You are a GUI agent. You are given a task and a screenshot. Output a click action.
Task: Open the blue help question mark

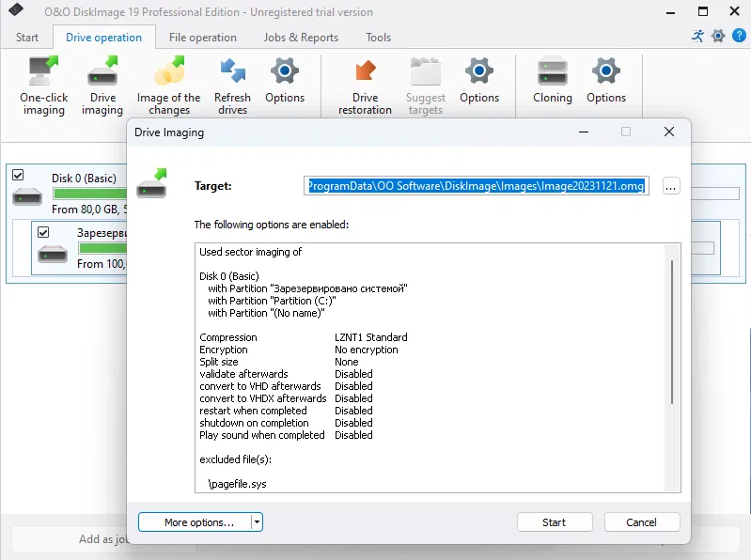[739, 36]
